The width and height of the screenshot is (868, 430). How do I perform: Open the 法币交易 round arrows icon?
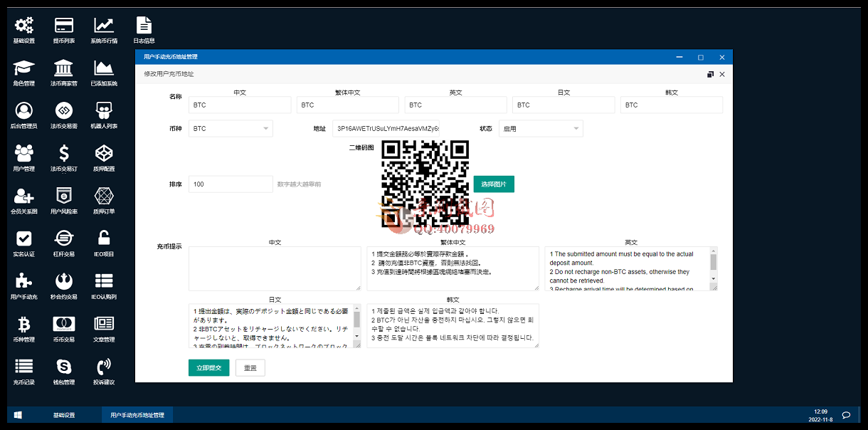coord(64,111)
